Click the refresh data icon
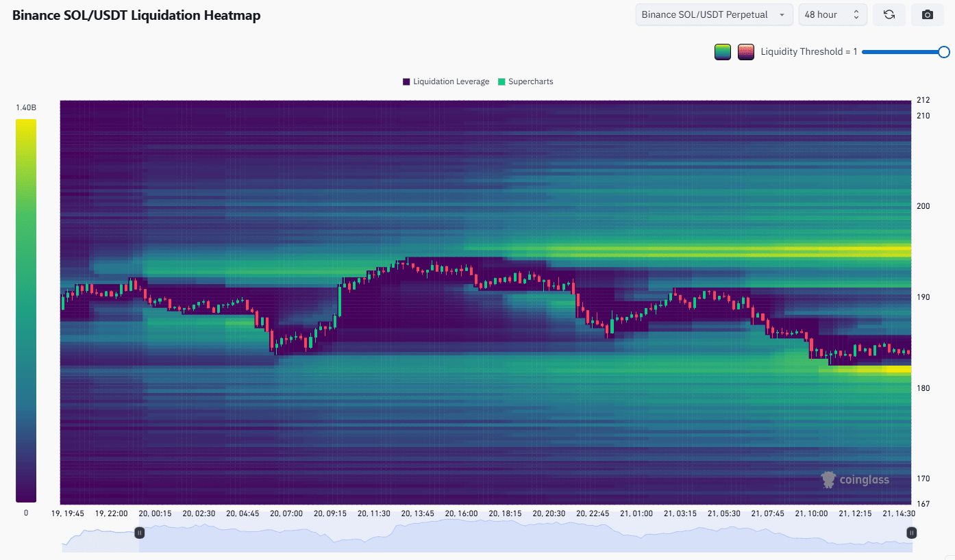The image size is (955, 560). (889, 14)
